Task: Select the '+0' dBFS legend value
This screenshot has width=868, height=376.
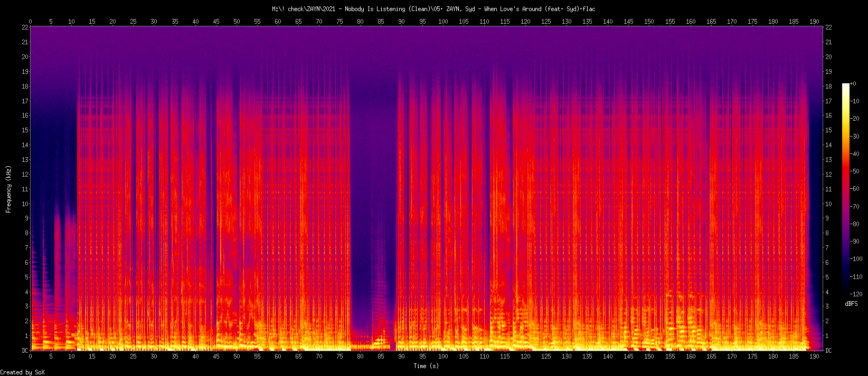Action: click(x=853, y=84)
